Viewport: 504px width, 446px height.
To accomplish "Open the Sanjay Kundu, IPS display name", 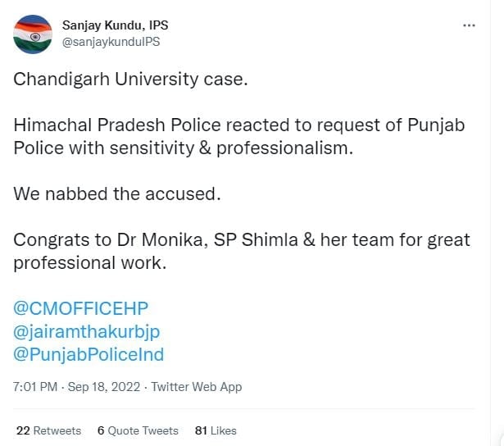I will pos(115,25).
